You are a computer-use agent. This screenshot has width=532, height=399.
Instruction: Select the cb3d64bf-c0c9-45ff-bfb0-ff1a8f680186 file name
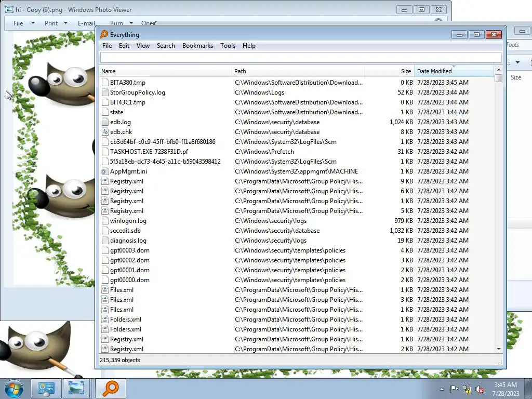point(163,142)
